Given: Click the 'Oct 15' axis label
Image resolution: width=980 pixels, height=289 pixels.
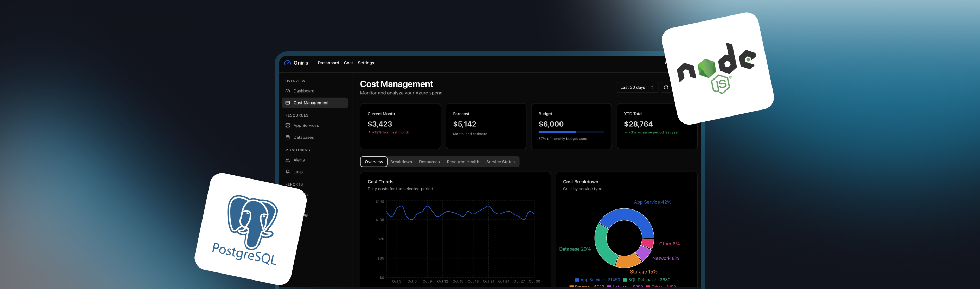Looking at the screenshot, I should (458, 281).
